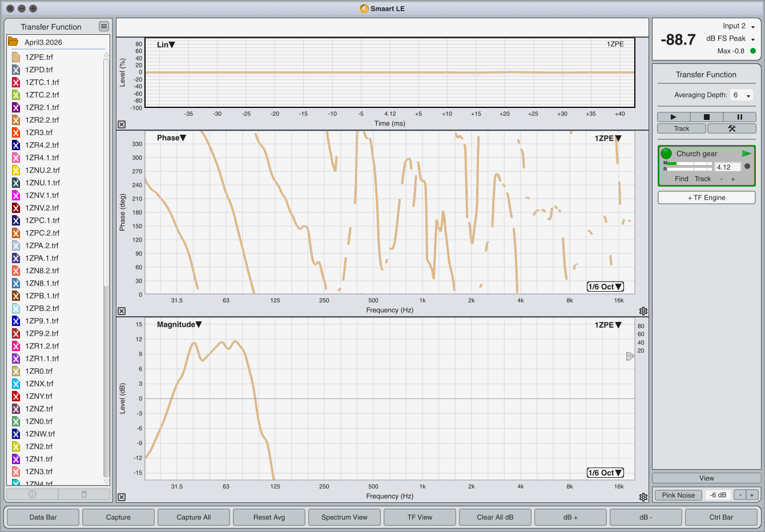Viewport: 765px width, 532px height.
Task: Close the Magnitude plot pane
Action: pyautogui.click(x=122, y=497)
